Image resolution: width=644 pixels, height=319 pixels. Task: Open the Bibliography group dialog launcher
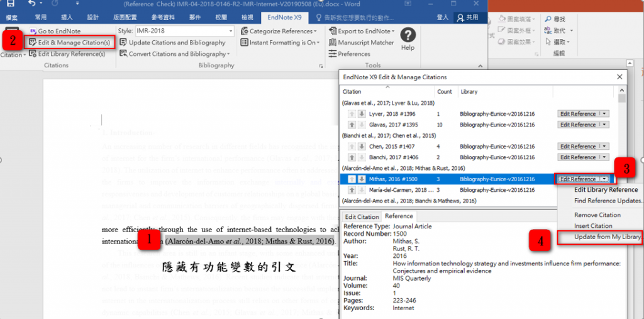(321, 66)
